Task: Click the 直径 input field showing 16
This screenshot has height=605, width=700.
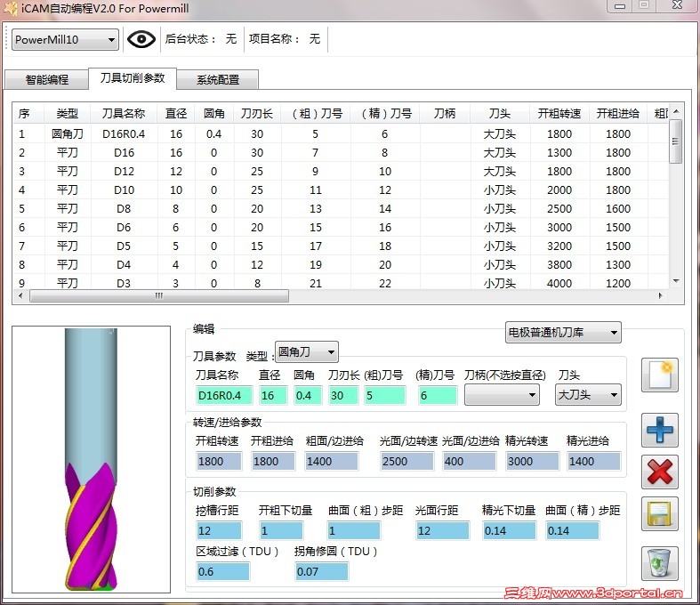Action: click(x=273, y=396)
